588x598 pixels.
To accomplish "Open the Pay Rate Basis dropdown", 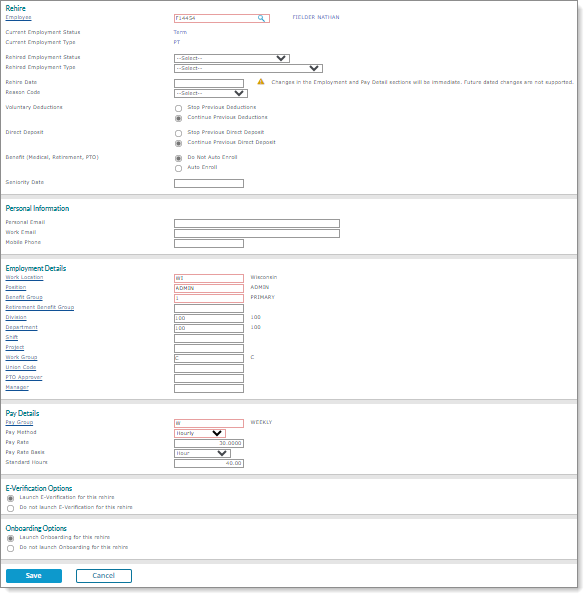I will [x=202, y=453].
